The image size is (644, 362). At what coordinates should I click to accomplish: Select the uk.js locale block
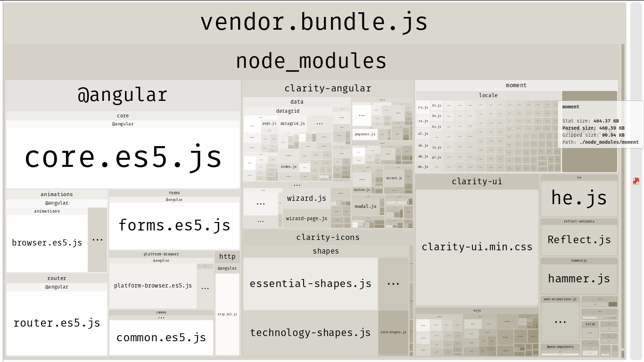click(423, 156)
